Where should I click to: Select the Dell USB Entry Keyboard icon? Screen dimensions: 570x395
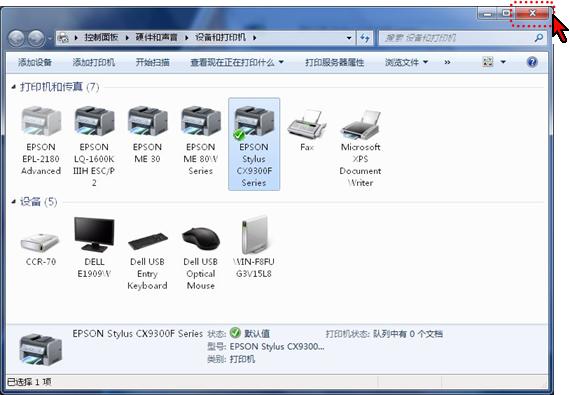pos(148,241)
